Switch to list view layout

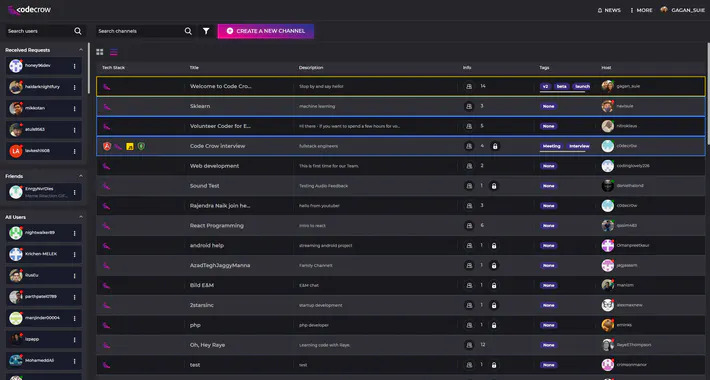pyautogui.click(x=114, y=52)
